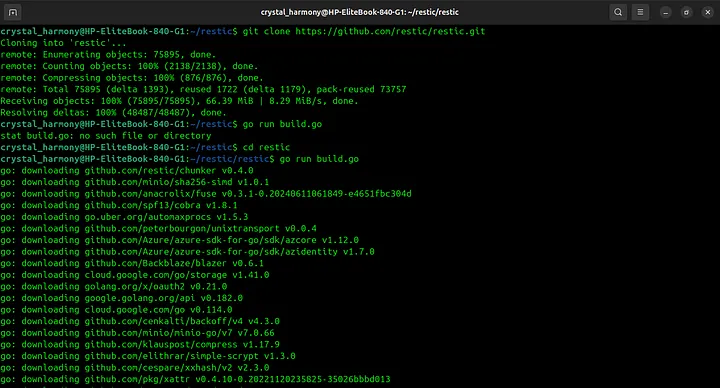720x388 pixels.
Task: Click the "cd restic" command
Action: tap(266, 147)
